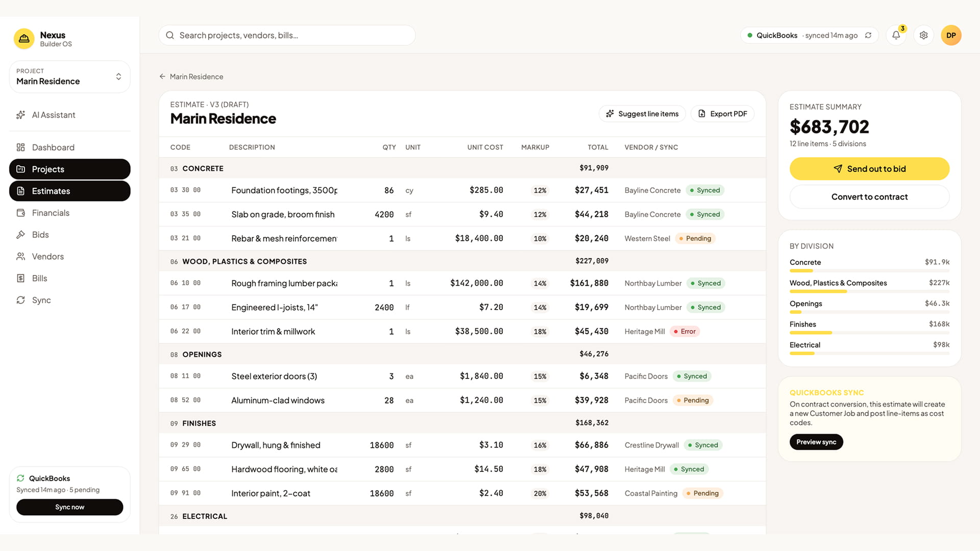Collapse the 06 WOOD, PLASTICS & COMPOSITES header

(x=462, y=261)
